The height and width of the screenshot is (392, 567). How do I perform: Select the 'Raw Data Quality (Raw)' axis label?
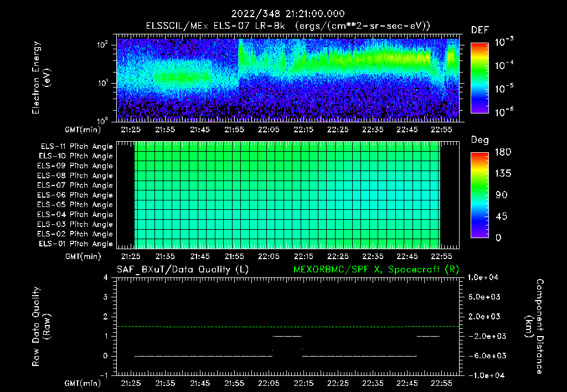pos(41,327)
